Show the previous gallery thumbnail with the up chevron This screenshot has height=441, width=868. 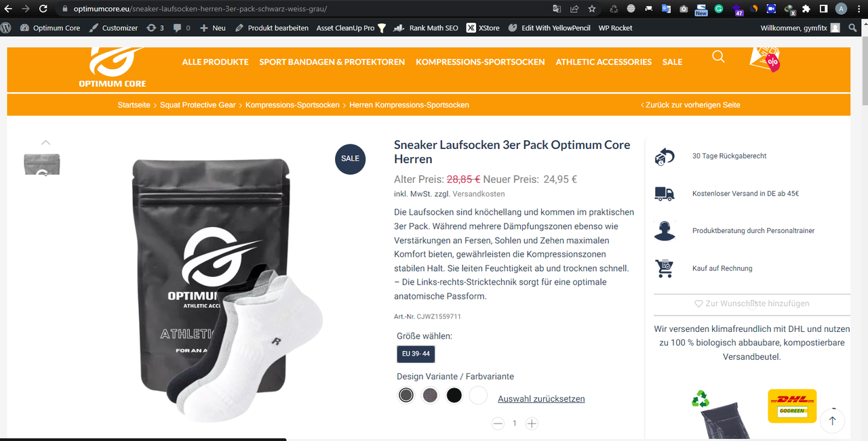tap(45, 142)
